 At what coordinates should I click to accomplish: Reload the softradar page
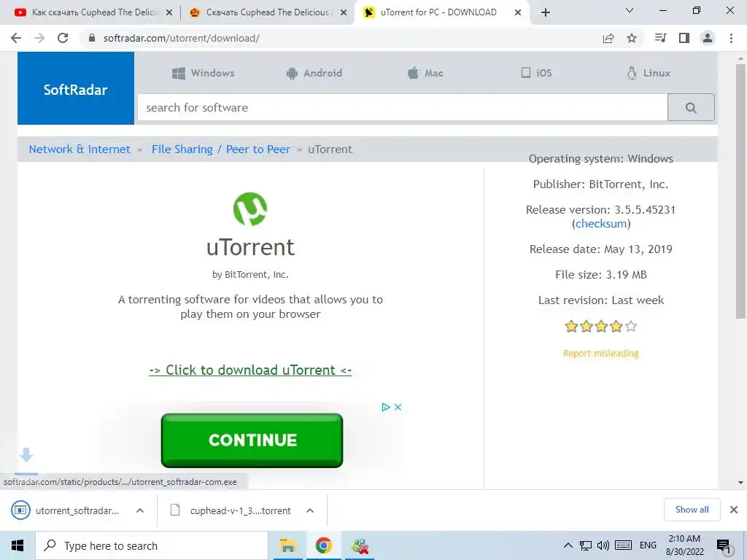click(63, 38)
